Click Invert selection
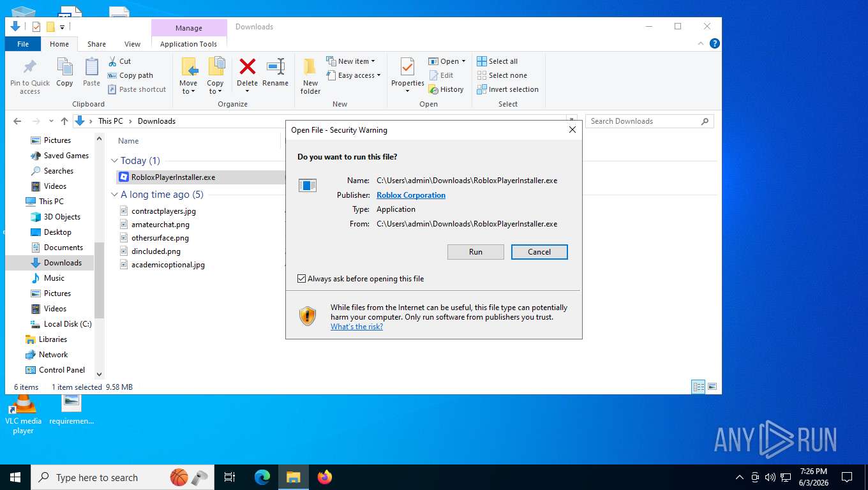Image resolution: width=868 pixels, height=490 pixels. (508, 89)
